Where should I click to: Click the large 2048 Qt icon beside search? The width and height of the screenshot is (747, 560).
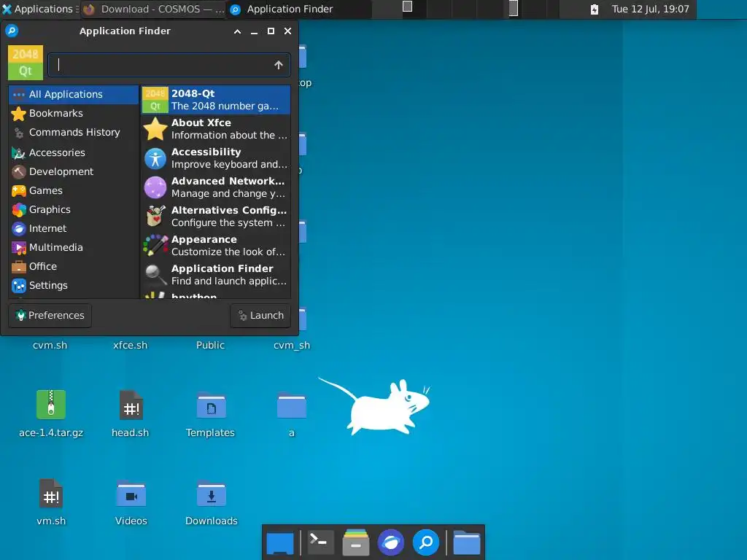(26, 63)
